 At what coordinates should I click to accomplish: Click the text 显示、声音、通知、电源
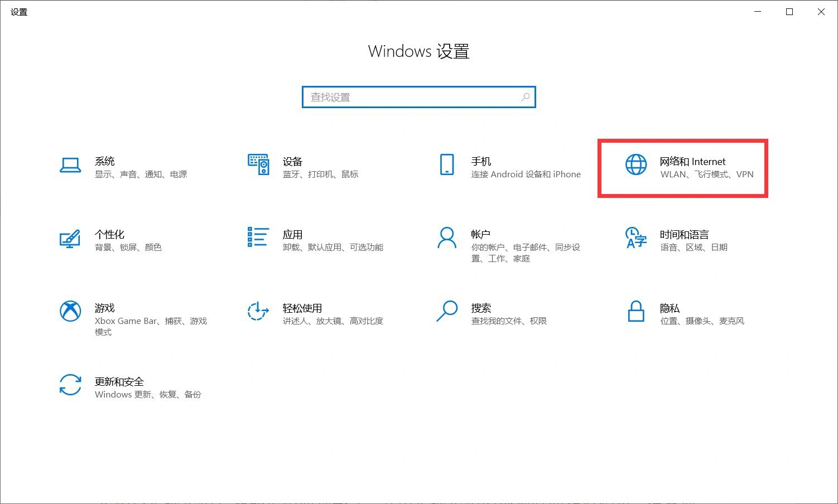click(x=141, y=175)
